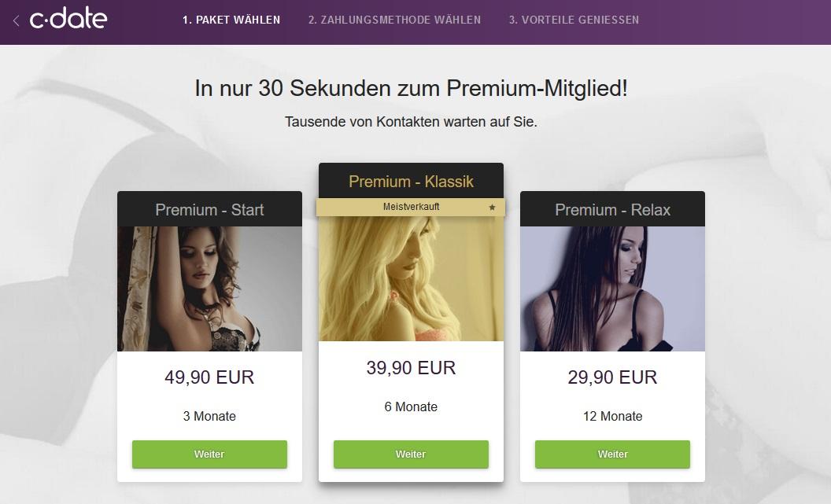The width and height of the screenshot is (831, 504).
Task: Open the c-date logo homepage
Action: 68,19
